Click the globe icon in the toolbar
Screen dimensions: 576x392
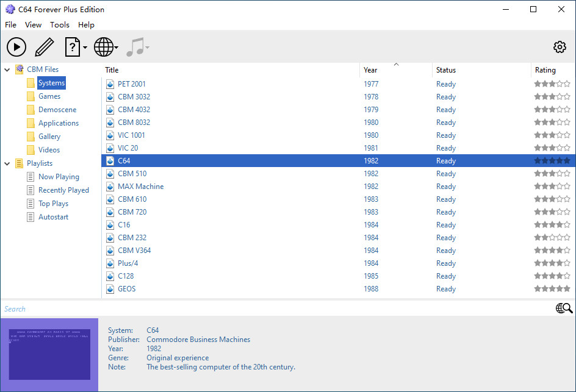(x=104, y=47)
